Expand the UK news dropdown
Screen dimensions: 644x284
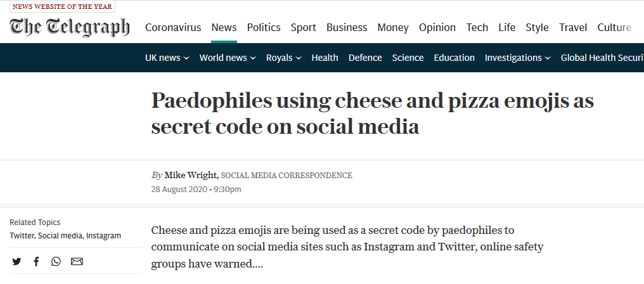coord(167,58)
